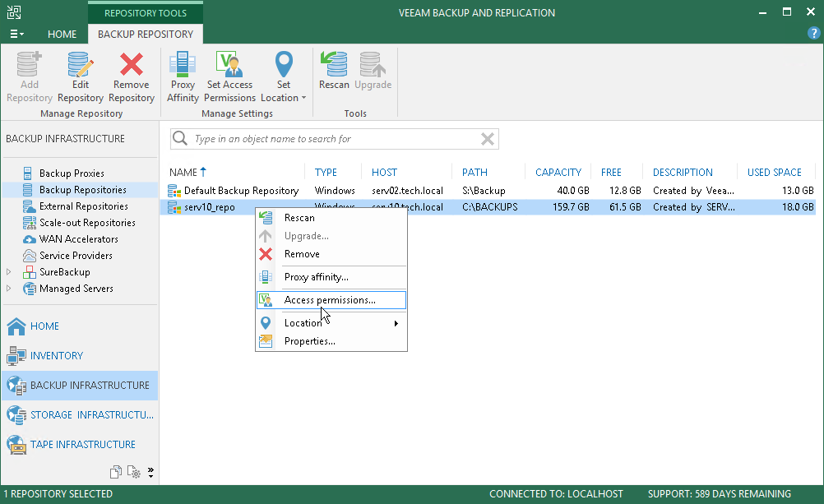Click the Set Location pin icon
The height and width of the screenshot is (504, 824).
(x=284, y=64)
